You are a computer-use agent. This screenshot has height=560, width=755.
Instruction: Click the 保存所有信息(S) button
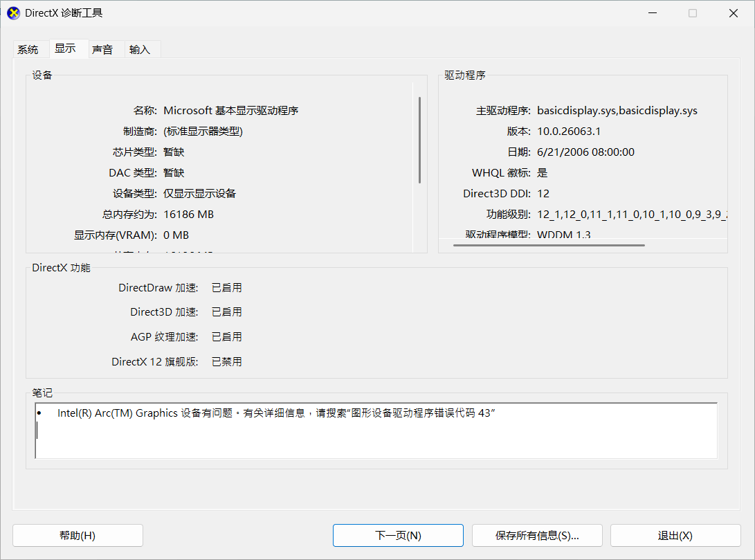click(537, 535)
